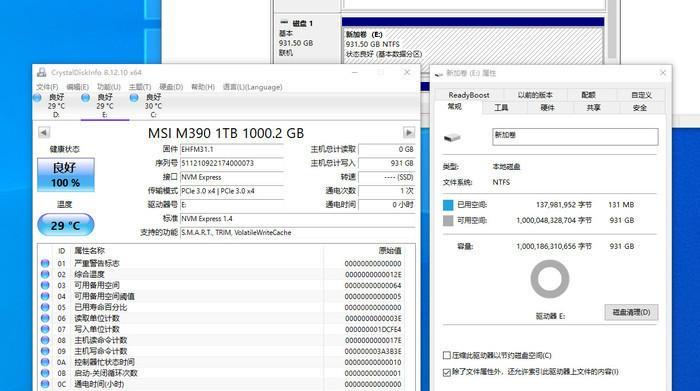Switch to the 工具 tab
700x391 pixels.
tap(501, 107)
